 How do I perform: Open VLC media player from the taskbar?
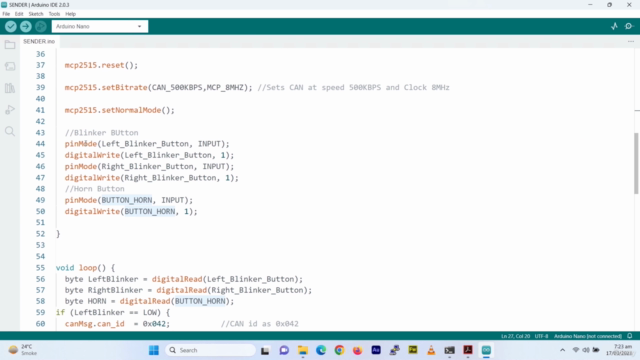click(431, 350)
